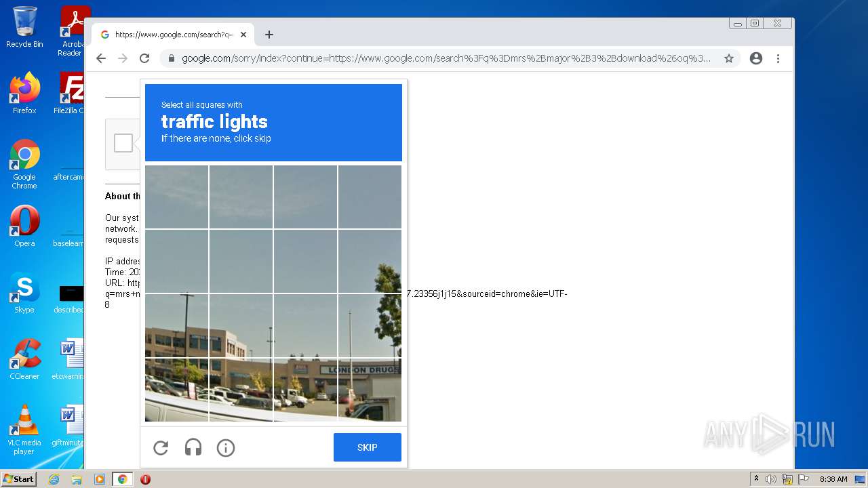
Task: Show hidden tray icons arrow
Action: [x=756, y=479]
